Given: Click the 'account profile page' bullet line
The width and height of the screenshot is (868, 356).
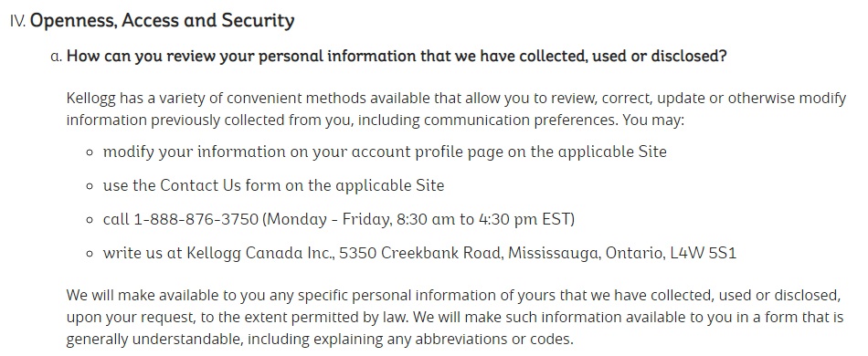Looking at the screenshot, I should pyautogui.click(x=385, y=152).
